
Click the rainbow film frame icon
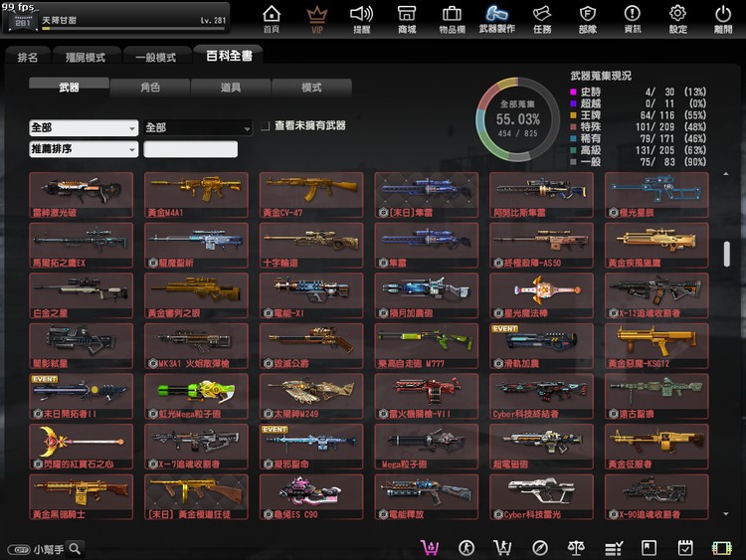(x=722, y=549)
